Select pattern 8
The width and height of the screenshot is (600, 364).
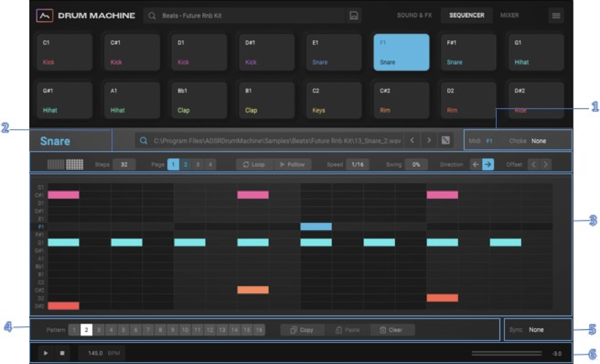coord(160,330)
